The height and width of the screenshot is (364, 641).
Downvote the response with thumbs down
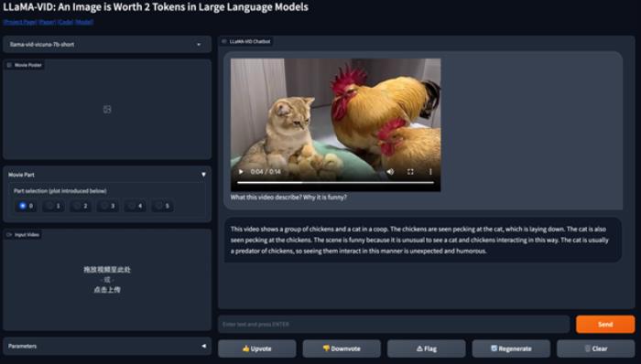[342, 348]
